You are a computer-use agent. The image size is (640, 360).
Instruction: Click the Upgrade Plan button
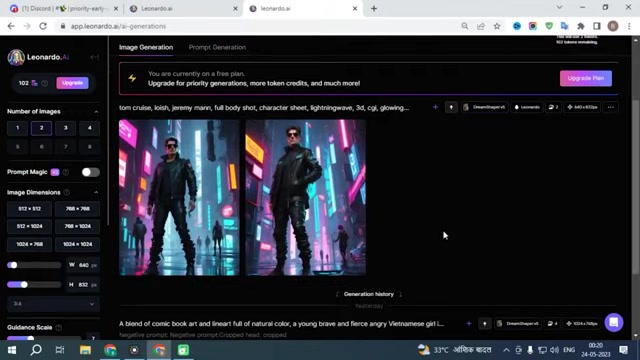click(x=586, y=78)
